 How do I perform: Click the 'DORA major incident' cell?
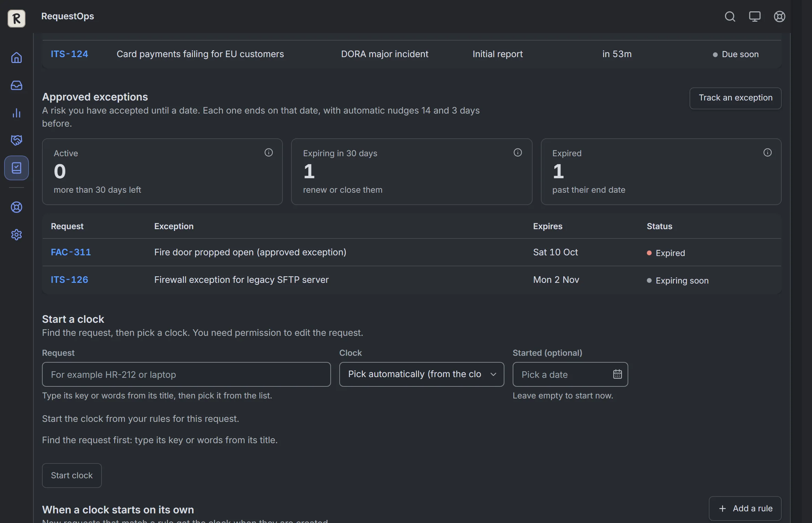pyautogui.click(x=385, y=54)
